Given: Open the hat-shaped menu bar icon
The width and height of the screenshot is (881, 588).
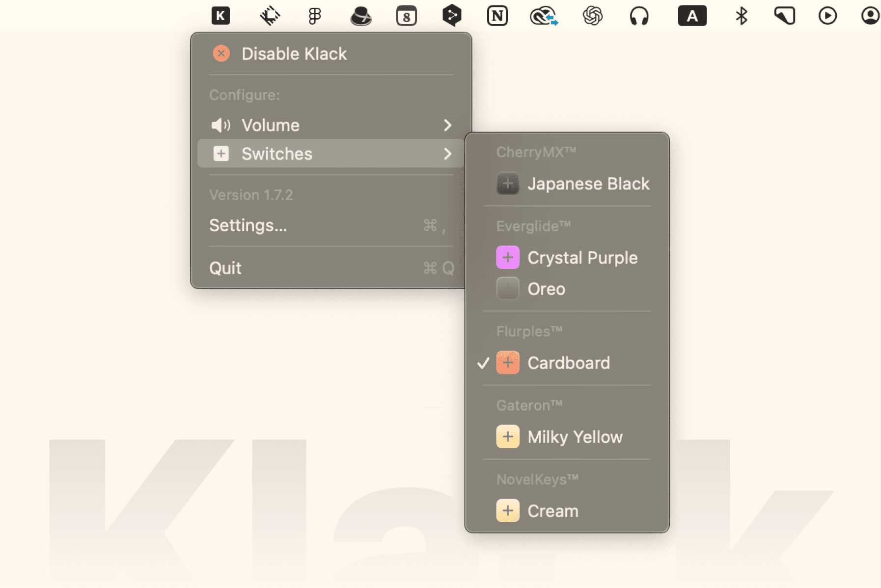Looking at the screenshot, I should point(361,16).
